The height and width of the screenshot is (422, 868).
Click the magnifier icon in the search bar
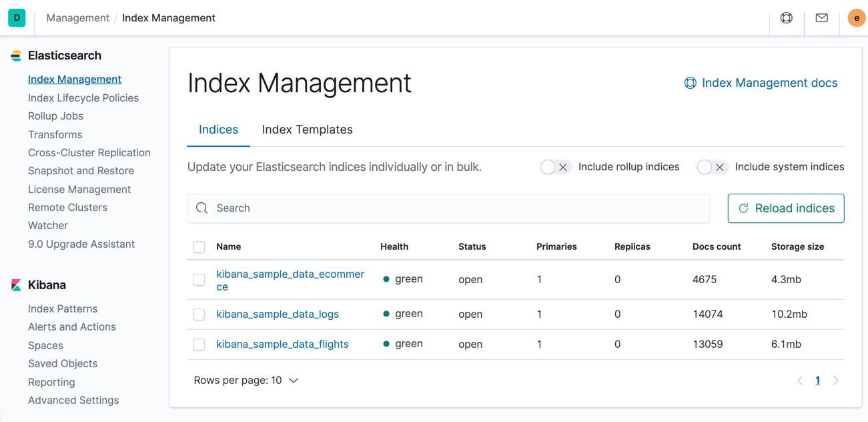[x=202, y=208]
